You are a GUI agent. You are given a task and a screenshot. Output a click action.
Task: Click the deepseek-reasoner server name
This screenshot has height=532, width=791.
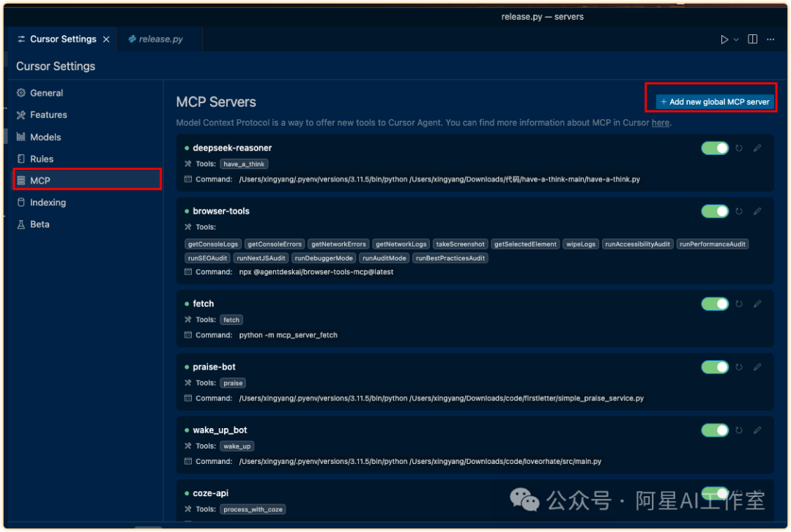coord(232,148)
